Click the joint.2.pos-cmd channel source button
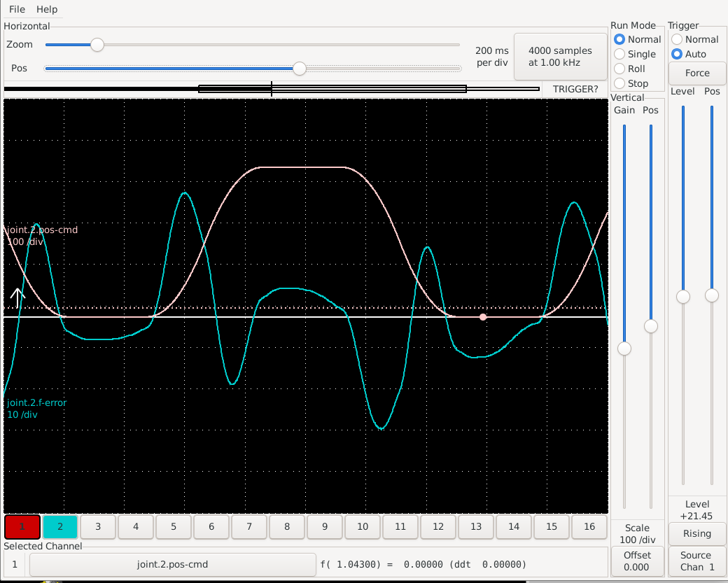The image size is (728, 583). (x=172, y=564)
